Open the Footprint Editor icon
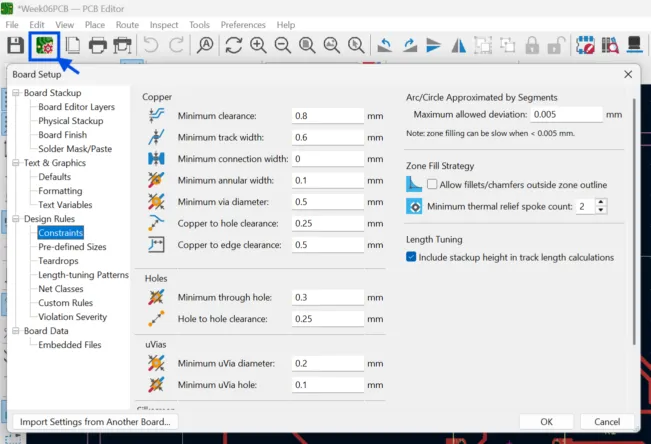 pos(585,45)
